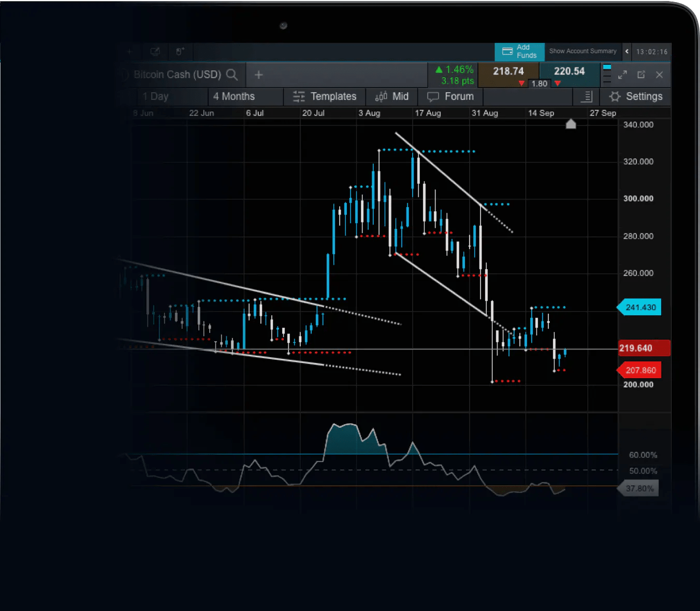Collapse the clock panel with the left chevron

pyautogui.click(x=626, y=52)
